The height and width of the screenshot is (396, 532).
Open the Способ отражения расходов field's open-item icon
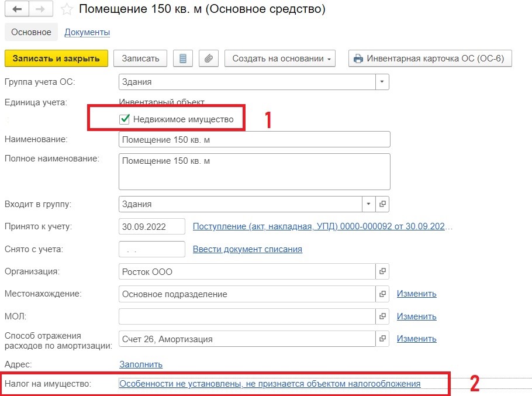[382, 339]
